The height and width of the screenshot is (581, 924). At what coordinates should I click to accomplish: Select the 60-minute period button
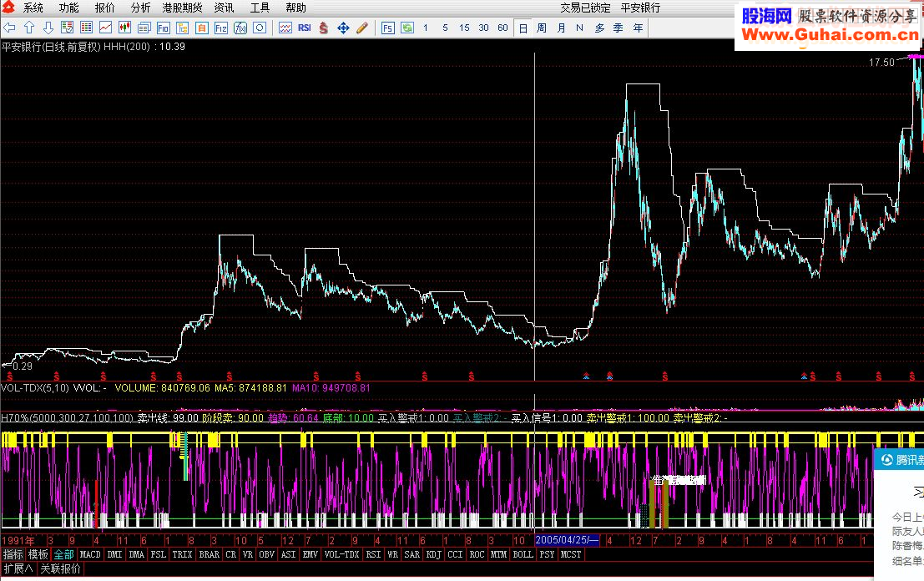502,28
